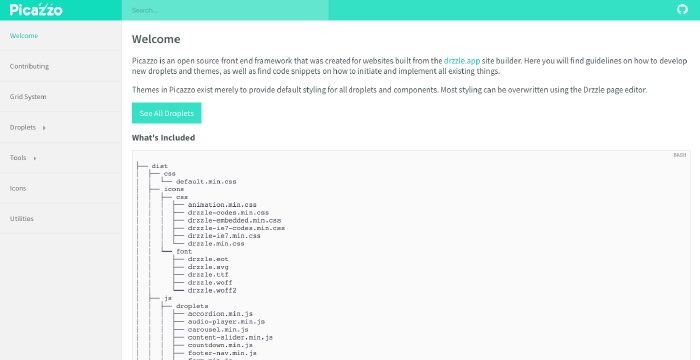Click default.min.css in the file tree
The width and height of the screenshot is (700, 360).
(x=206, y=181)
